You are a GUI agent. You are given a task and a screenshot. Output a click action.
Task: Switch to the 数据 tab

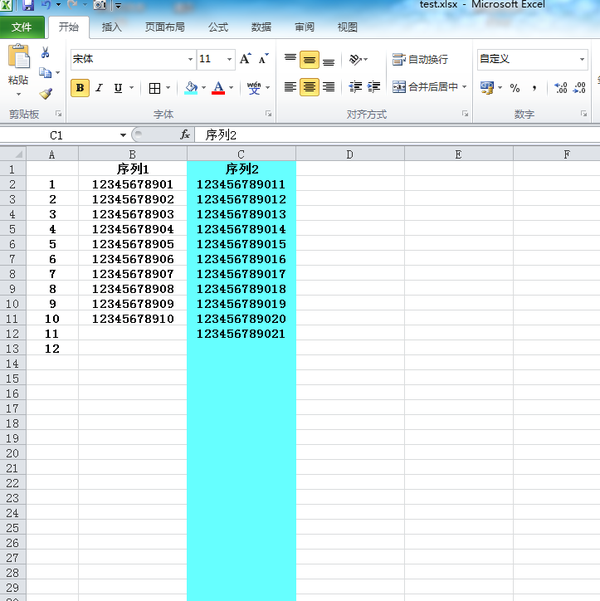click(261, 27)
